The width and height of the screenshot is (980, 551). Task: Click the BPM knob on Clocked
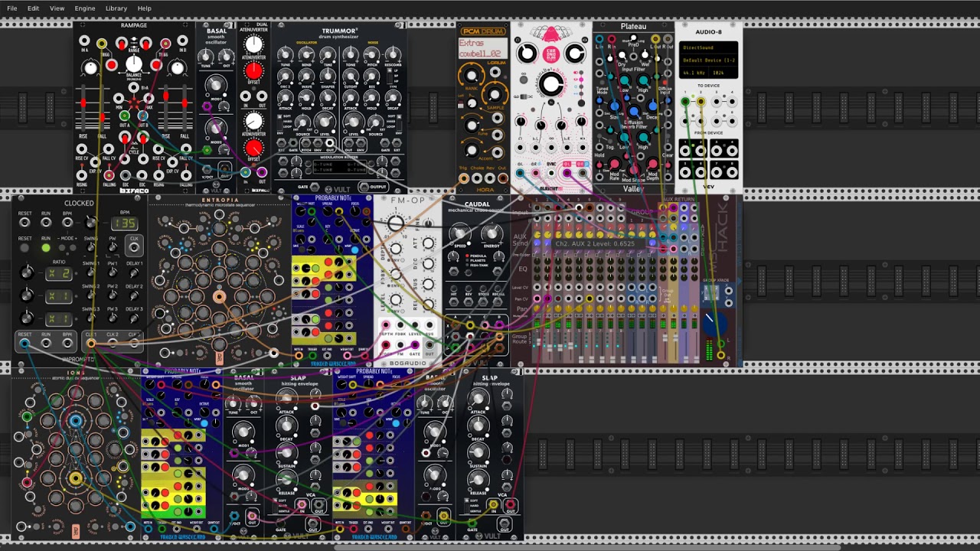click(x=90, y=223)
